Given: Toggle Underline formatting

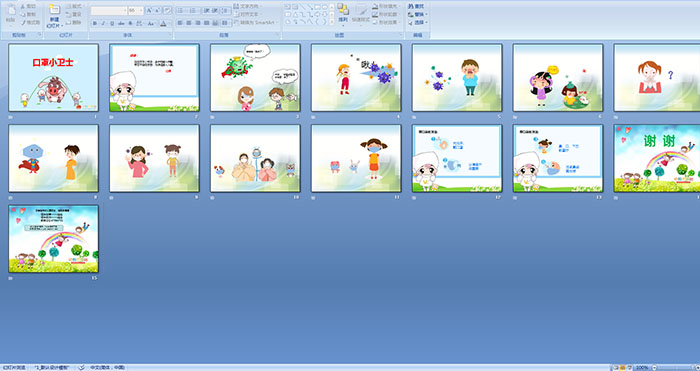Looking at the screenshot, I should (x=112, y=23).
